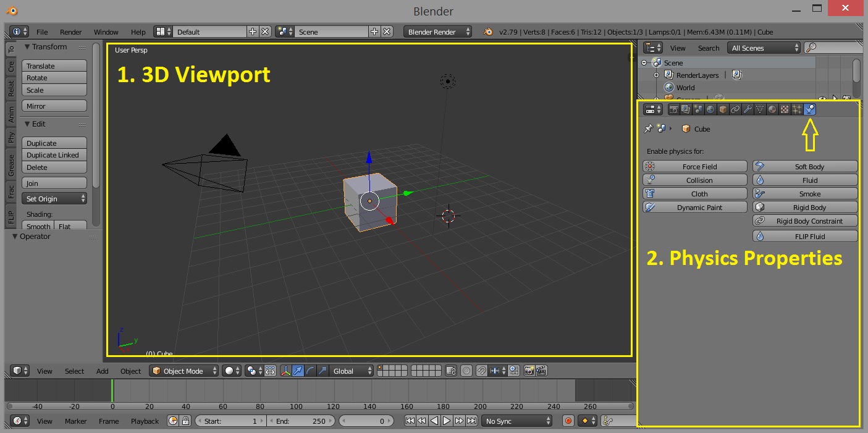This screenshot has width=868, height=433.
Task: Click the End frame field showing 250
Action: pyautogui.click(x=301, y=421)
